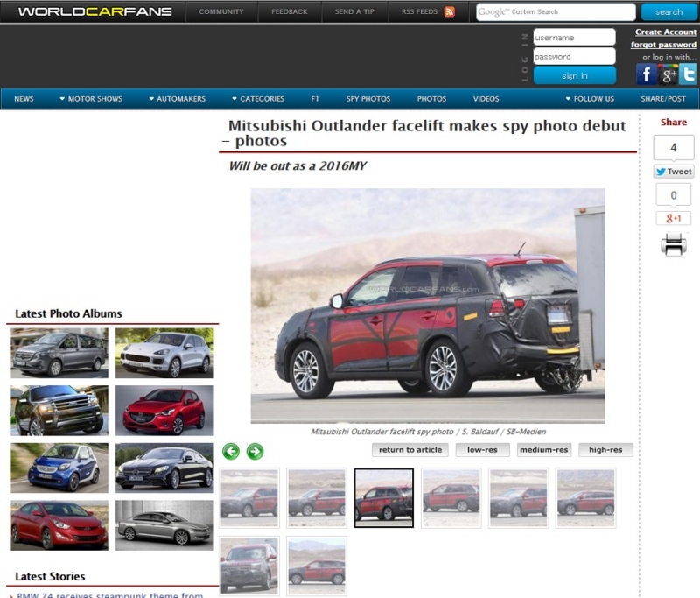This screenshot has width=700, height=598.
Task: Expand the Categories dropdown menu
Action: point(258,99)
